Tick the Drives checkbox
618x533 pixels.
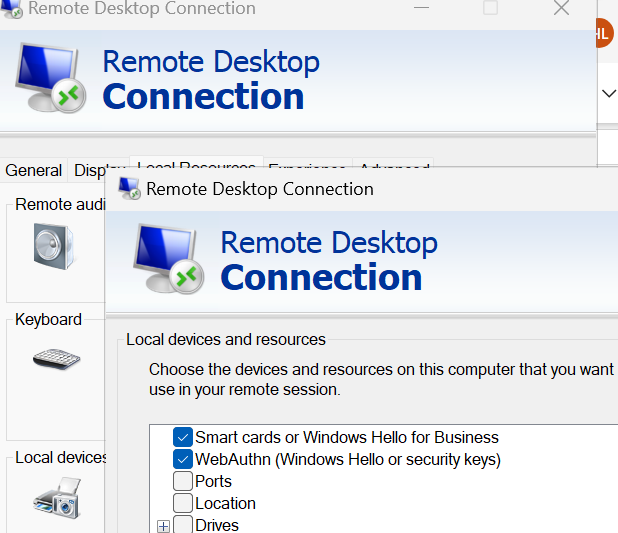(183, 525)
